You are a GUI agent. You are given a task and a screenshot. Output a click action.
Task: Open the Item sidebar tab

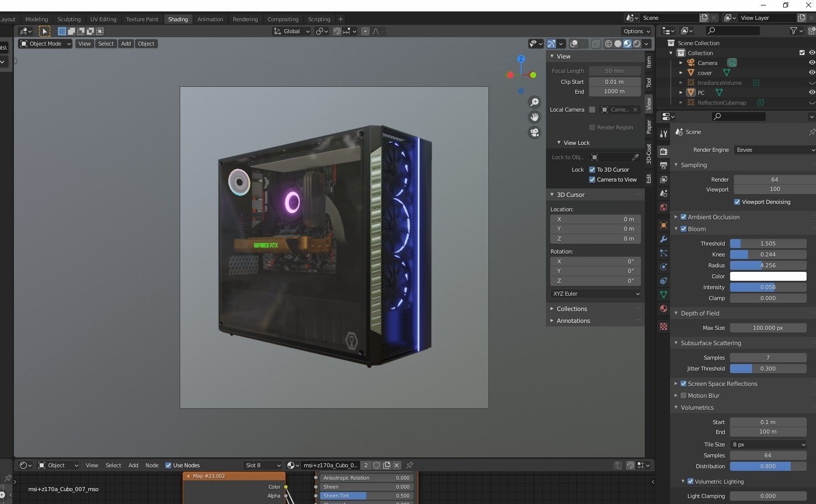click(x=649, y=62)
